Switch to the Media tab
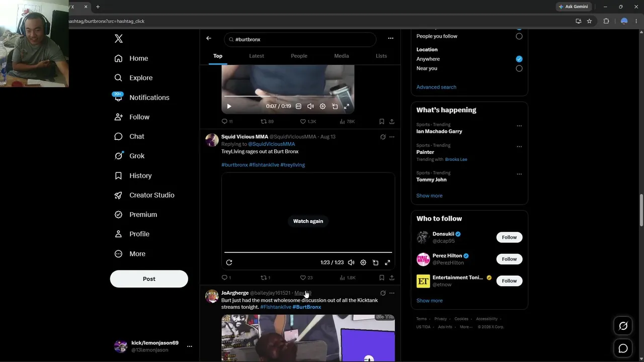The height and width of the screenshot is (362, 644). [x=342, y=56]
